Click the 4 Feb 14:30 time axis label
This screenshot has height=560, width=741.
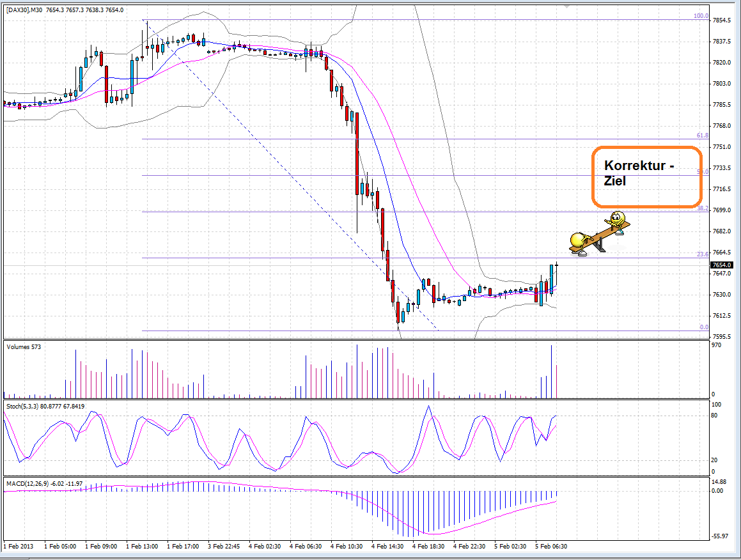[x=387, y=547]
